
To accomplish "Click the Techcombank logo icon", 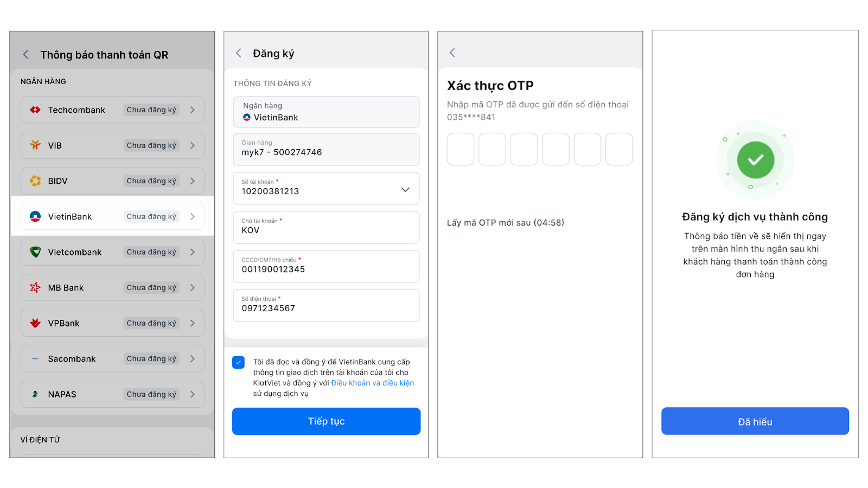I will [35, 110].
